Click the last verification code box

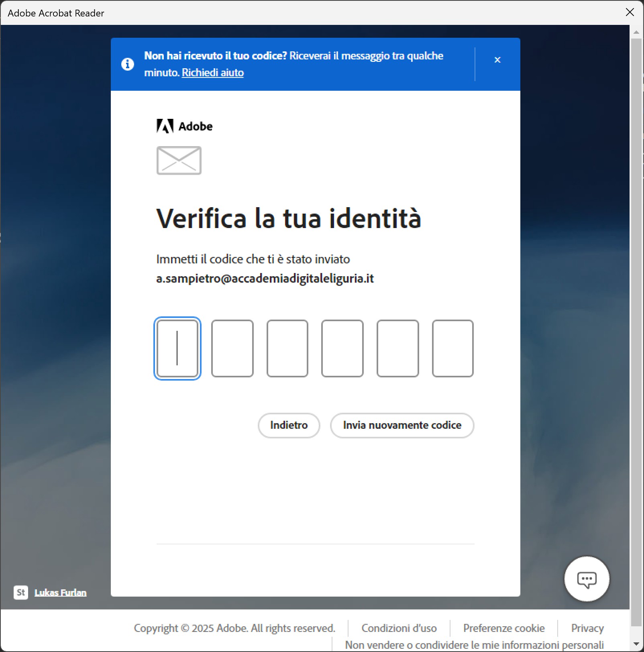click(x=452, y=348)
